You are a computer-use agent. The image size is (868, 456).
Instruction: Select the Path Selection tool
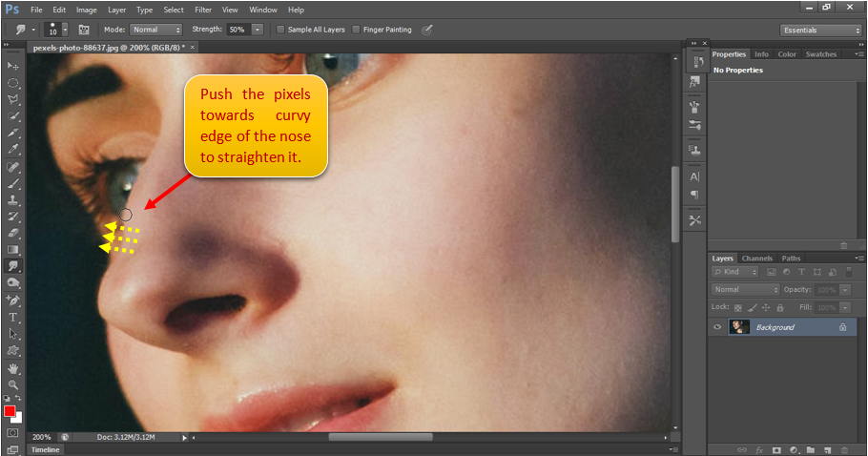(12, 334)
